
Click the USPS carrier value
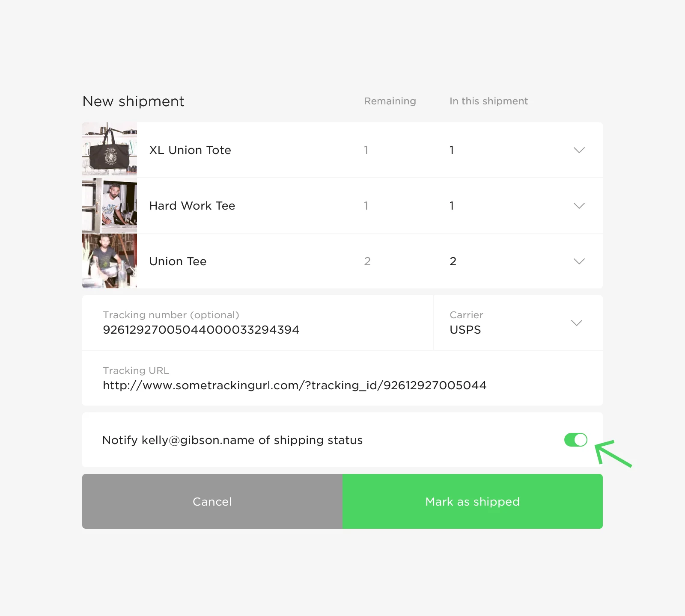pos(465,330)
